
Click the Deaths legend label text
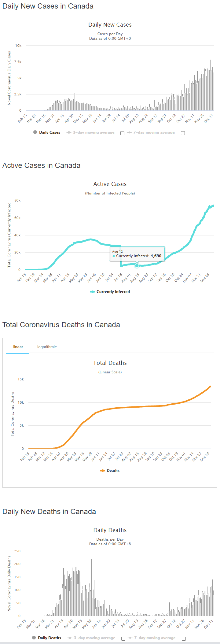(x=113, y=471)
